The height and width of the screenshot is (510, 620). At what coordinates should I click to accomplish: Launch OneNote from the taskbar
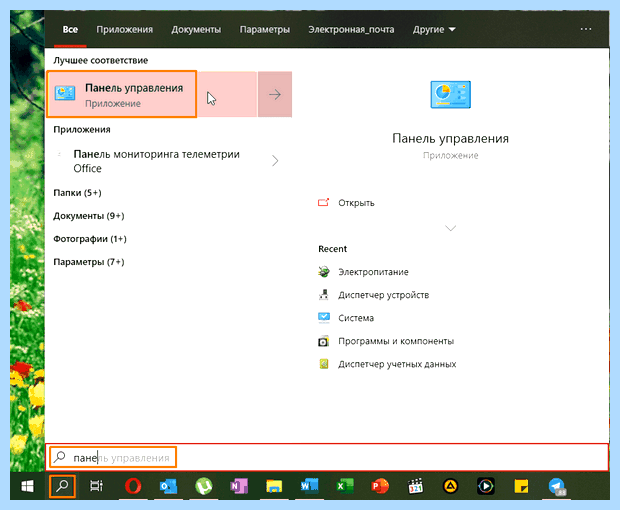coord(239,486)
